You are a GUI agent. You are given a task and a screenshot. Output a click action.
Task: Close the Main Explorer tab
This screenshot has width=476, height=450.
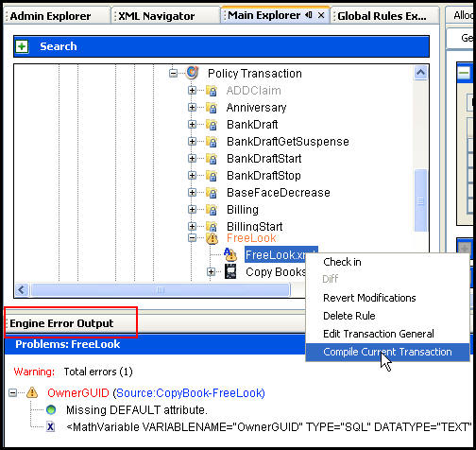(321, 15)
